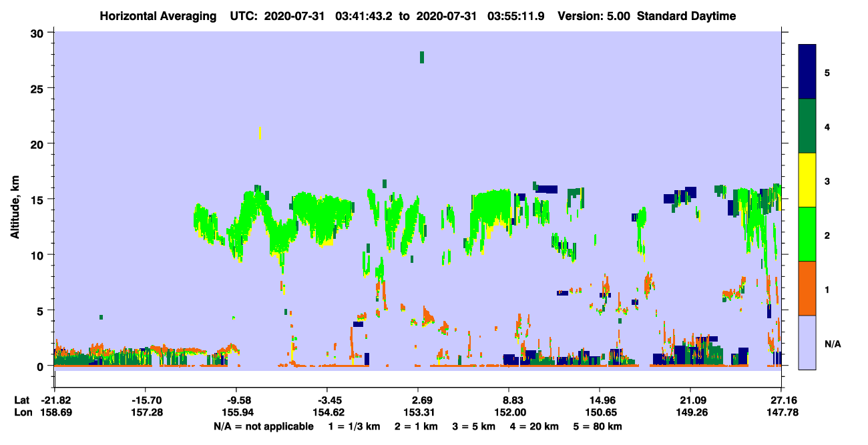Click the y-axis tick label 10

point(39,255)
